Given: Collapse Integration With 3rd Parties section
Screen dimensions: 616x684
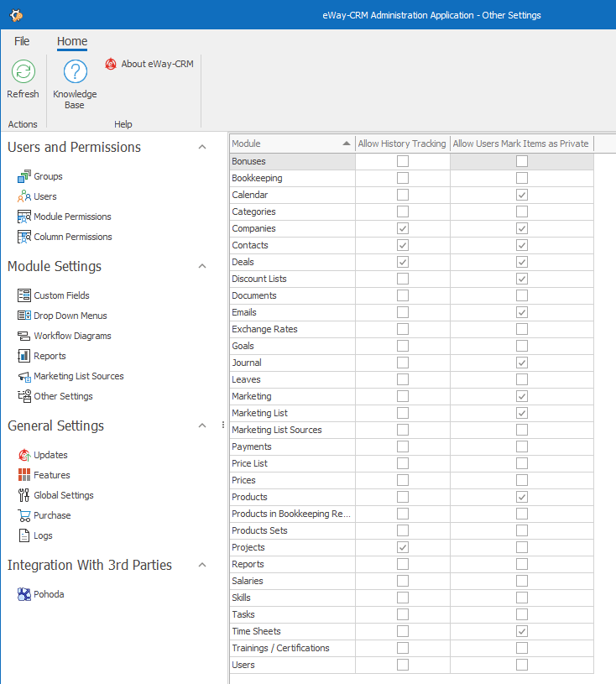Looking at the screenshot, I should [202, 565].
